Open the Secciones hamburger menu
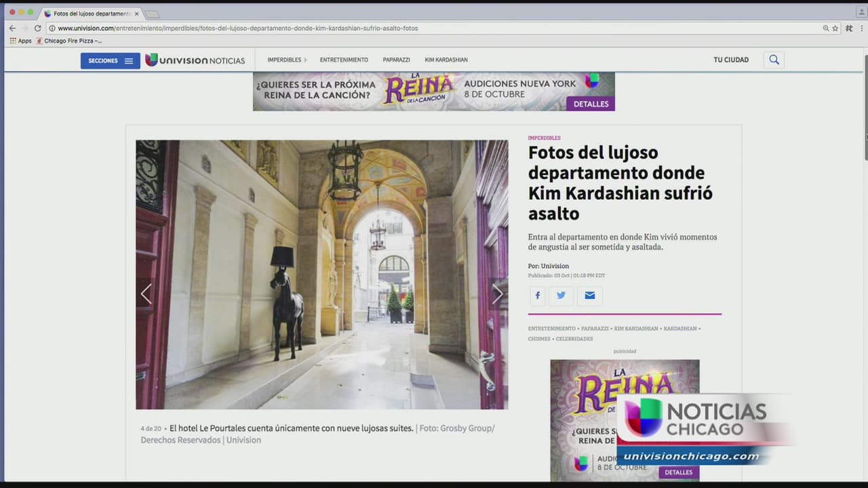This screenshot has height=488, width=868. coord(111,60)
